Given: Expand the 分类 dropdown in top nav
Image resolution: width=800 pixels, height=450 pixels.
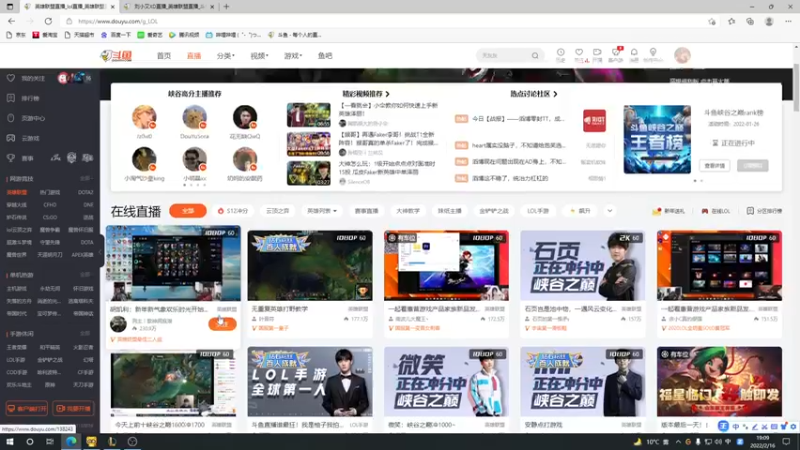Looking at the screenshot, I should (x=226, y=56).
